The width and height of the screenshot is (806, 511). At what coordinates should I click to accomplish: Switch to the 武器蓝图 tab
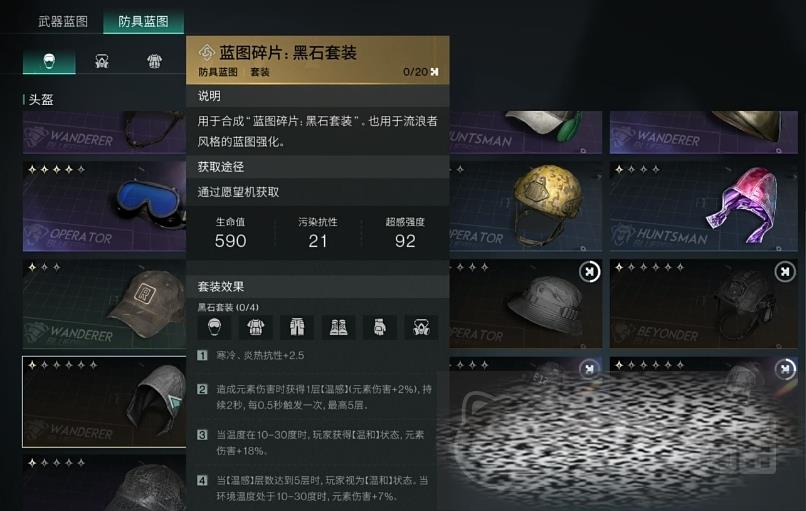pyautogui.click(x=63, y=22)
